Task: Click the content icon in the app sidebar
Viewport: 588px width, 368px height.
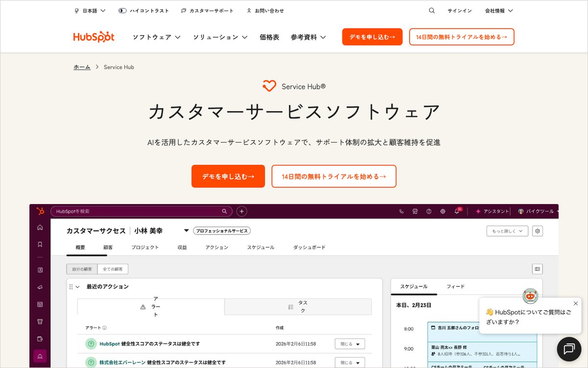Action: [40, 304]
